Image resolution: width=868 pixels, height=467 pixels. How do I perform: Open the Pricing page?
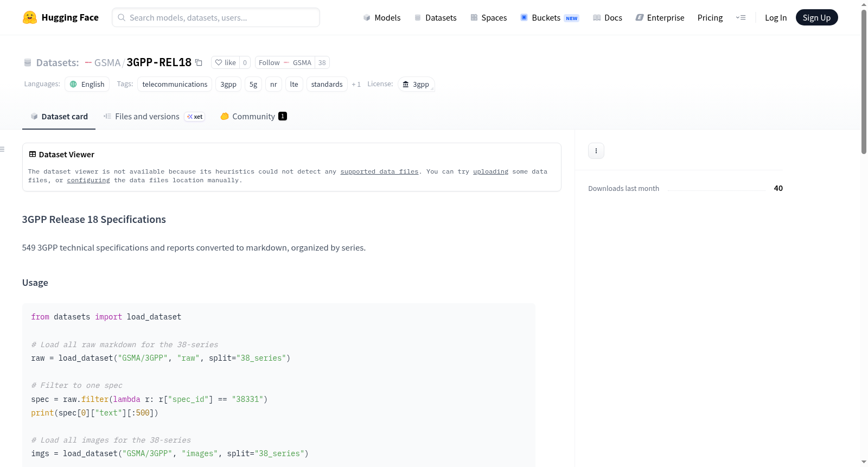click(x=710, y=17)
